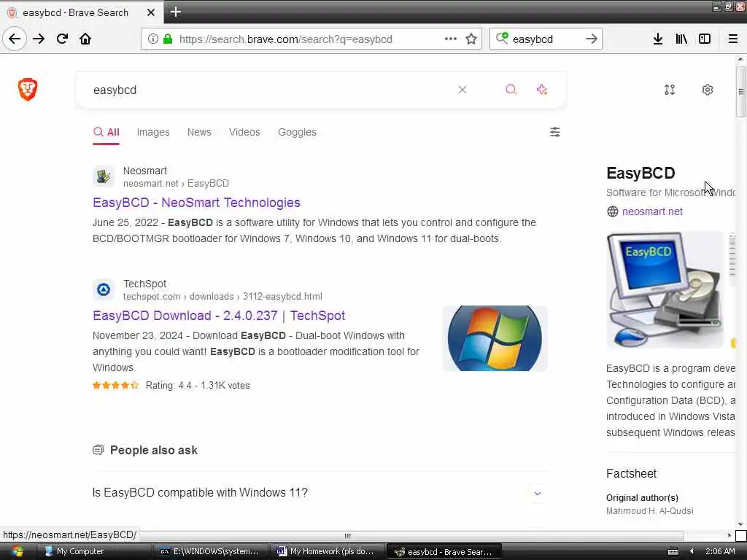Click the Brave lion logo
The height and width of the screenshot is (560, 747).
[28, 89]
